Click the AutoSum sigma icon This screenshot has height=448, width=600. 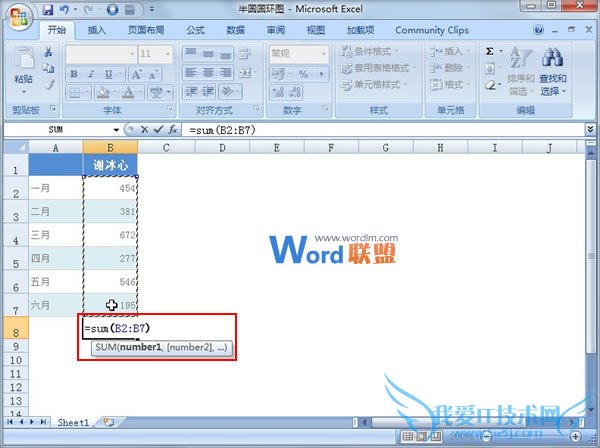[489, 51]
